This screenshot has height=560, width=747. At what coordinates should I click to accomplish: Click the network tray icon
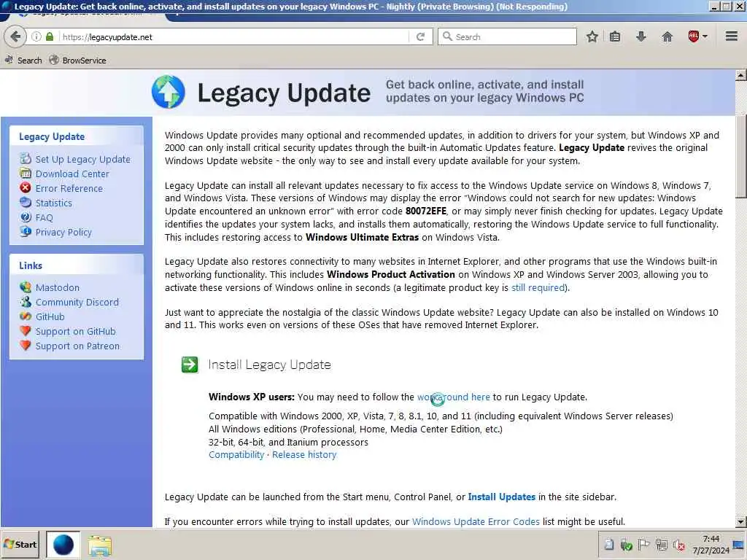coord(661,545)
